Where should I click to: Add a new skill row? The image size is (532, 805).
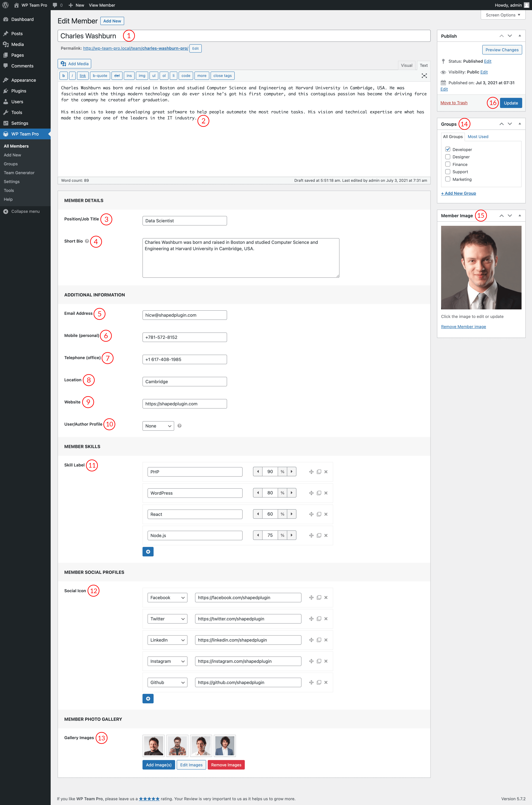(x=148, y=552)
